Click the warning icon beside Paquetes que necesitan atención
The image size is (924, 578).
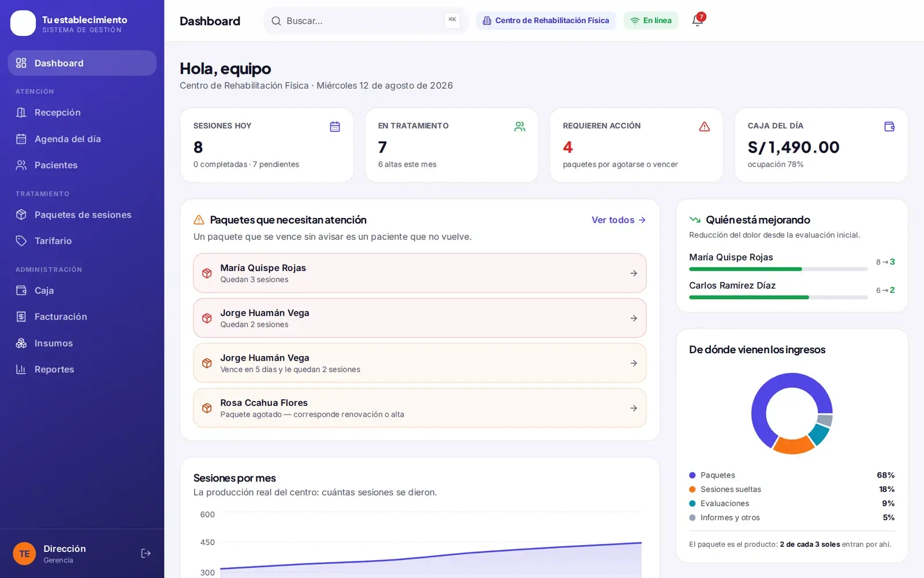click(199, 220)
